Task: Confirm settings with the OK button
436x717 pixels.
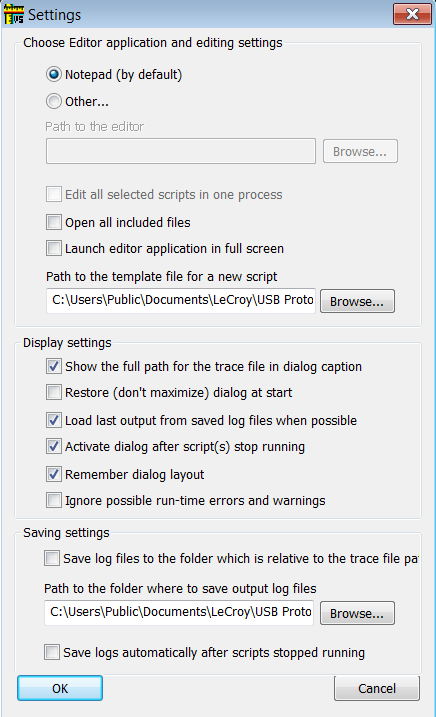Action: click(60, 688)
